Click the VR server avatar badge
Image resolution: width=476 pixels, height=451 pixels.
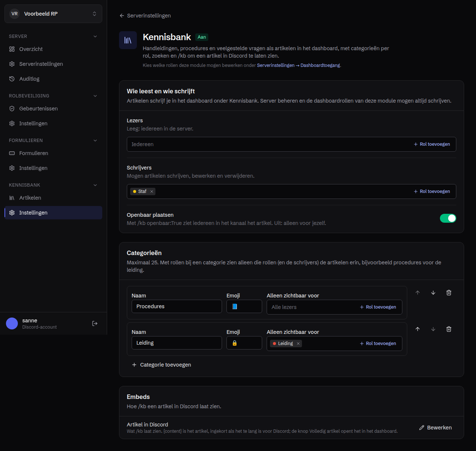15,14
